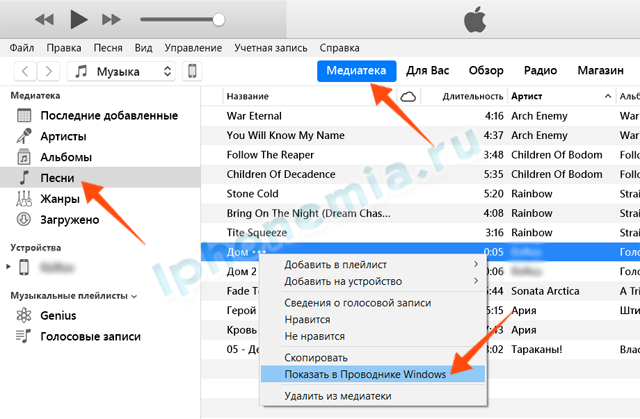Select Загружено in the sidebar

click(70, 220)
